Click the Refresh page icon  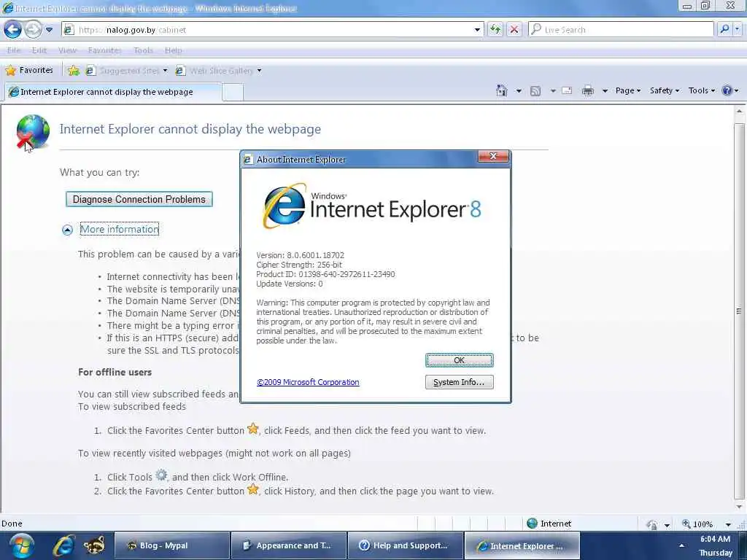tap(495, 30)
